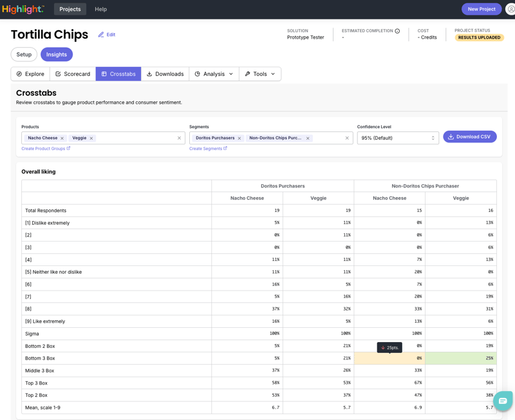The height and width of the screenshot is (420, 515).
Task: Click the Bottom 2 Box row label
Action: click(x=40, y=346)
